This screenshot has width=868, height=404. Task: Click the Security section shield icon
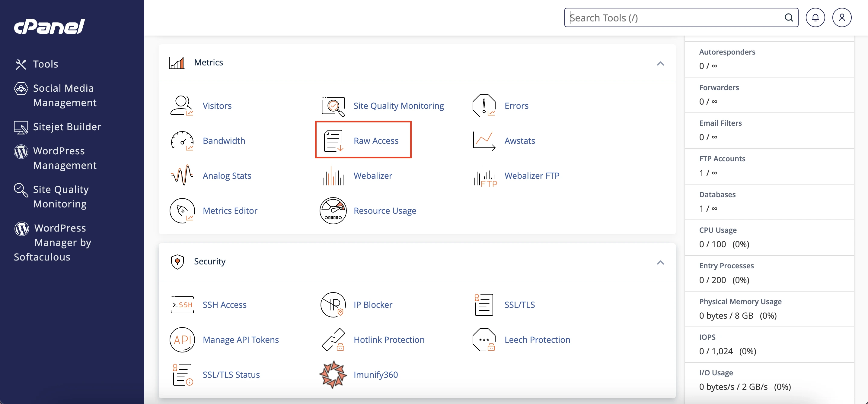pyautogui.click(x=177, y=262)
